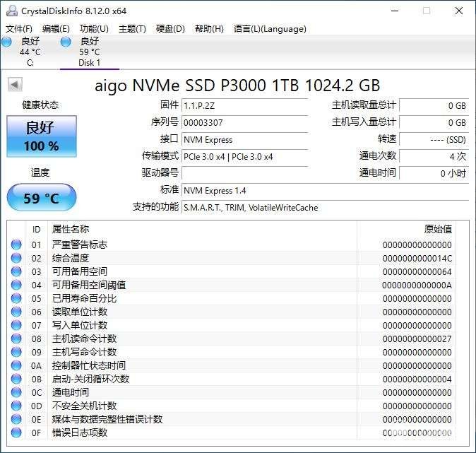Viewport: 476px width, 453px height.
Task: Open the 文件(F) menu
Action: pos(19,29)
